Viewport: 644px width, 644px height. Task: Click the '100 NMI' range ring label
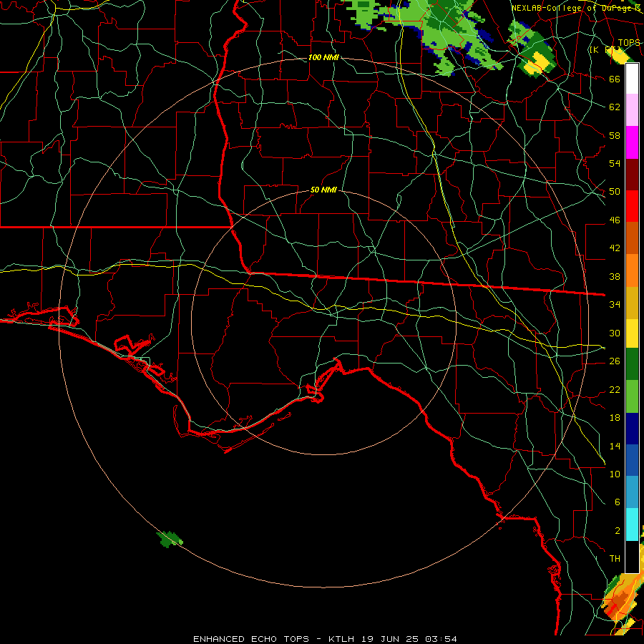[323, 57]
